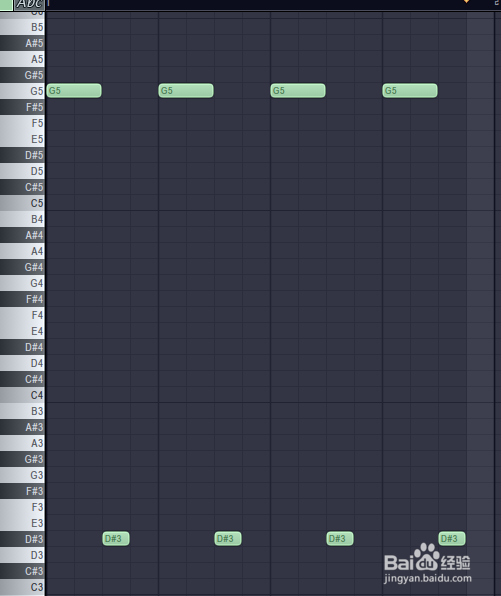Play the F#5 black key
The width and height of the screenshot is (501, 596).
[22, 107]
